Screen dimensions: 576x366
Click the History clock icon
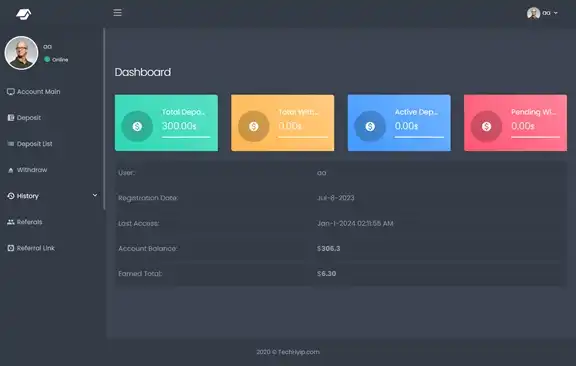coord(11,196)
